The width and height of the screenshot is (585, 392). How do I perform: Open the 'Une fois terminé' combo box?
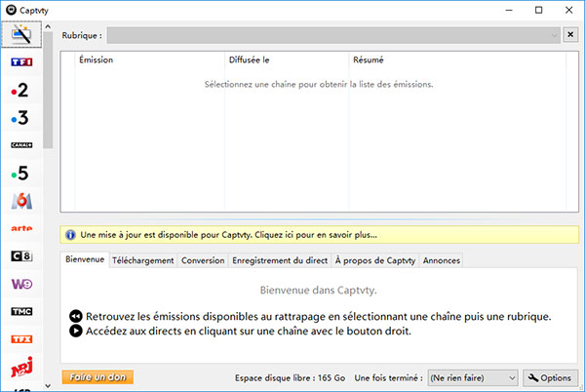pos(473,377)
